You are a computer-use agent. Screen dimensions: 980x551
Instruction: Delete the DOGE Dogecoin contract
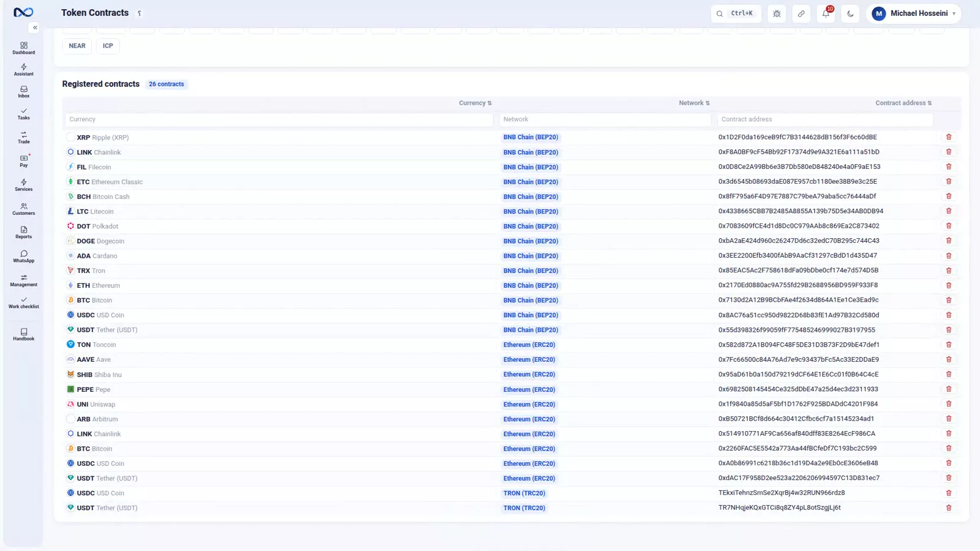[949, 241]
